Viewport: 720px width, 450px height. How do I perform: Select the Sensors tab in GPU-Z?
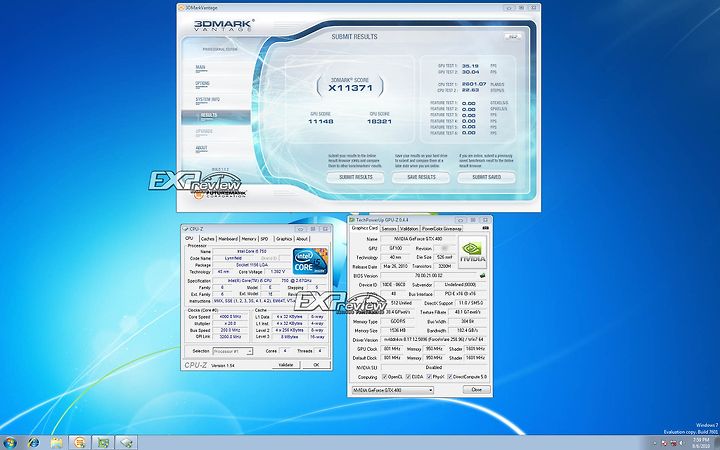point(389,228)
